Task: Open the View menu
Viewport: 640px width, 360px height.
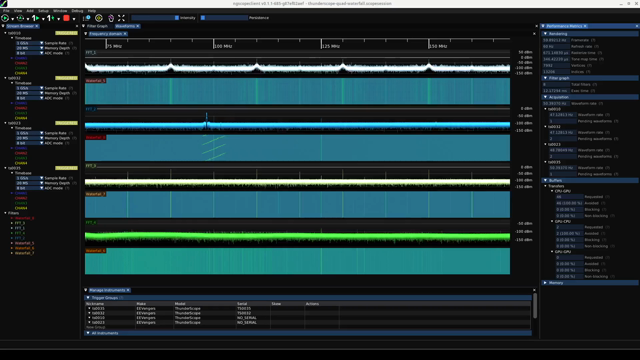Action: 18,11
